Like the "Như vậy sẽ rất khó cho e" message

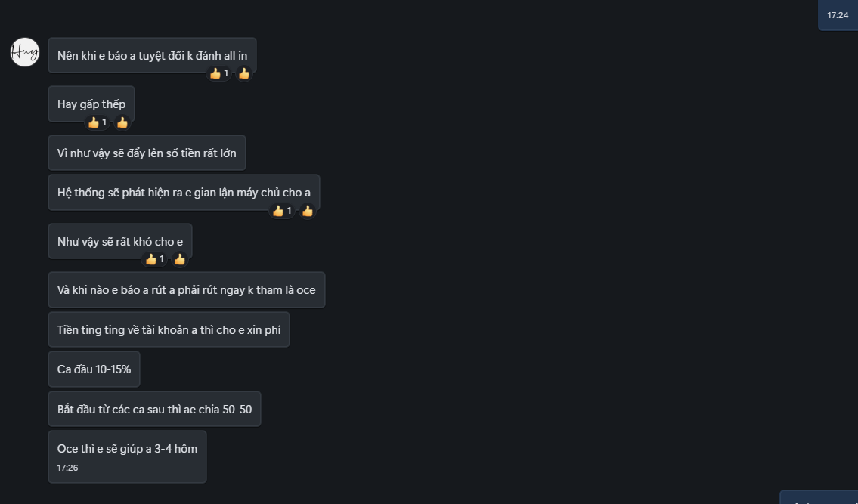point(180,259)
